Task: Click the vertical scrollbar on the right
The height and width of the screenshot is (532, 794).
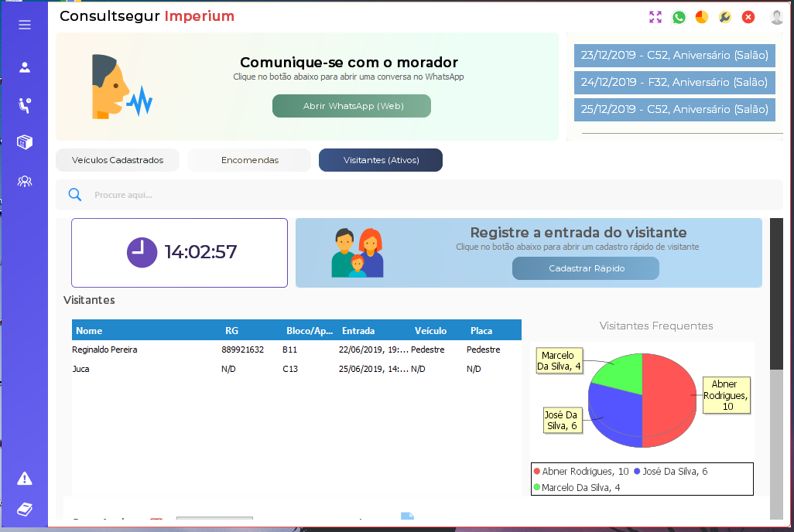Action: (776, 369)
